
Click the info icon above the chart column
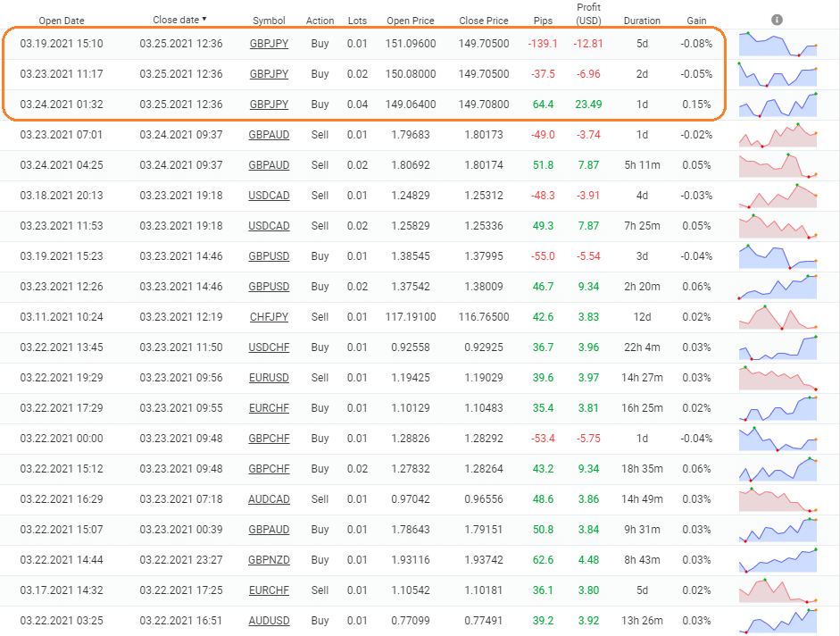777,20
